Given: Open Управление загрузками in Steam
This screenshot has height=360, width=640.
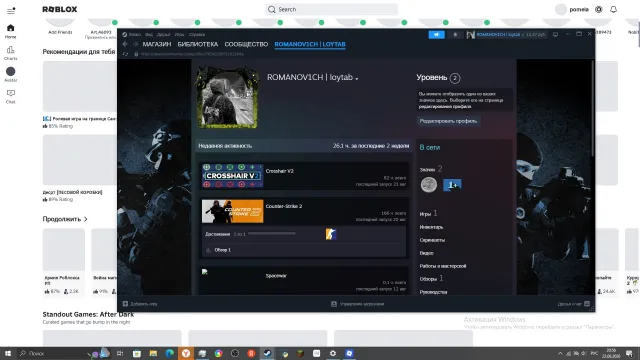Looking at the screenshot, I should [x=358, y=304].
